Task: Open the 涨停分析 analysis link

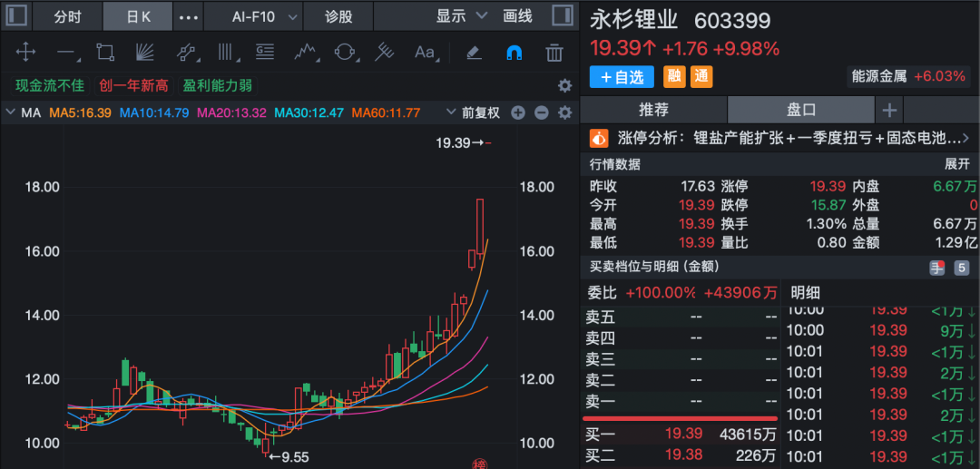Action: 780,139
